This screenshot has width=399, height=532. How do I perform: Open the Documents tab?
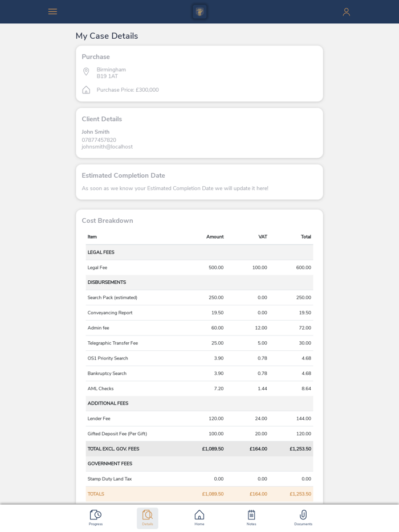point(303,518)
